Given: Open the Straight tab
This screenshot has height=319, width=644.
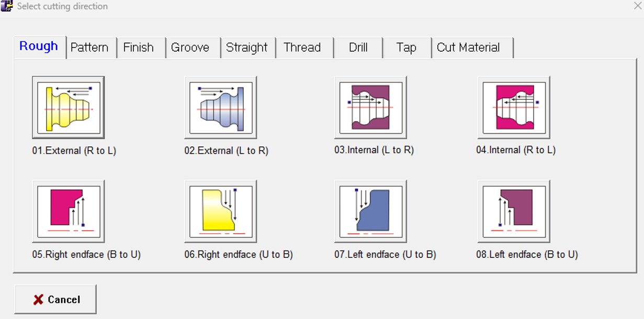Looking at the screenshot, I should tap(248, 48).
